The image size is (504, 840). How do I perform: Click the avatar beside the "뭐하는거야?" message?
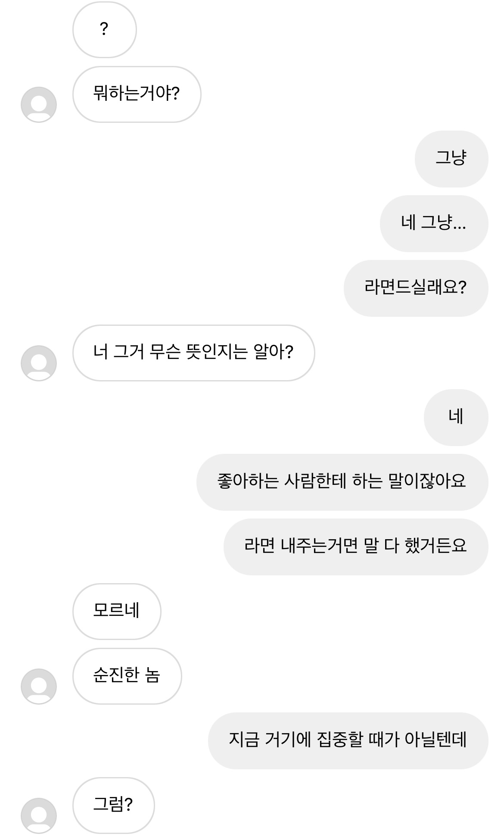[39, 105]
